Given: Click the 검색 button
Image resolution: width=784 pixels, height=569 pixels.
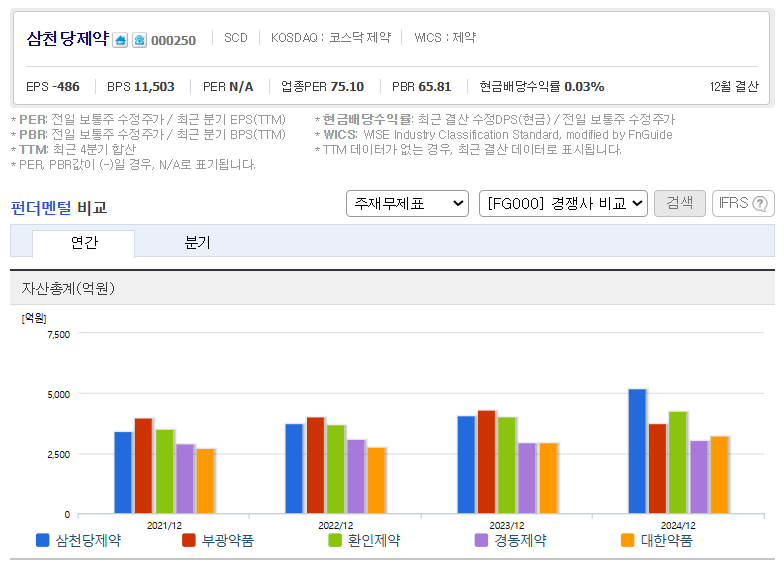Looking at the screenshot, I should tap(680, 203).
